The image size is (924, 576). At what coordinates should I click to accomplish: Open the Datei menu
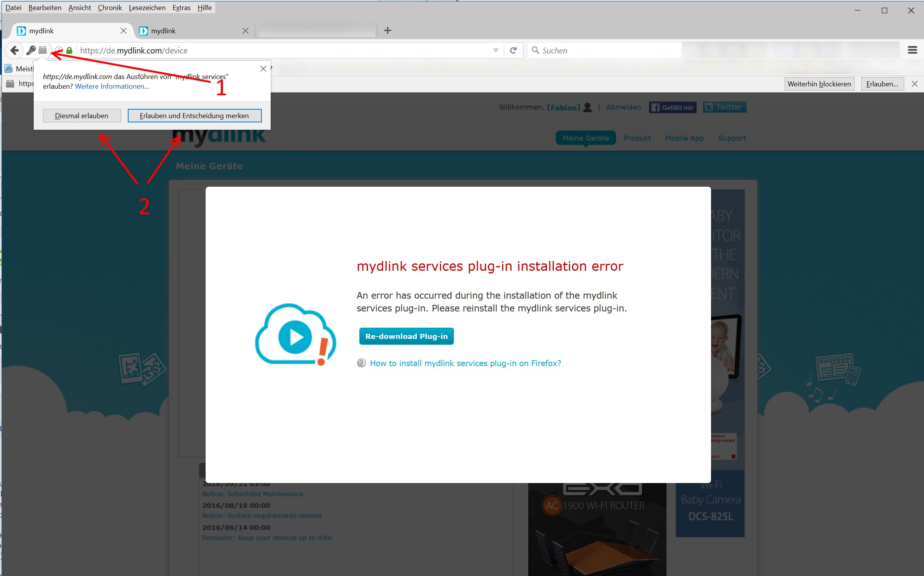13,7
